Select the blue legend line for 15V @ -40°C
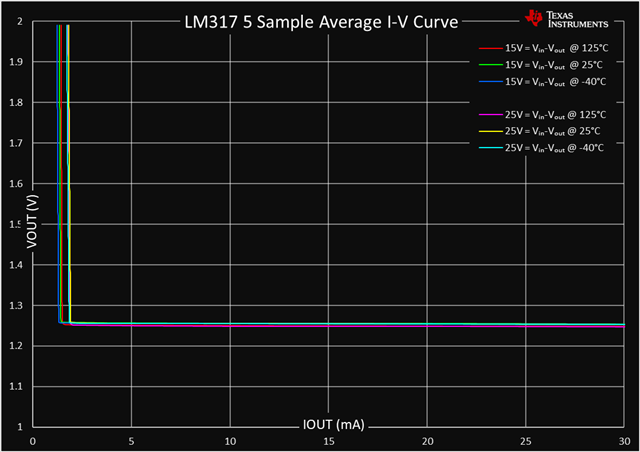The height and width of the screenshot is (452, 640). 491,82
